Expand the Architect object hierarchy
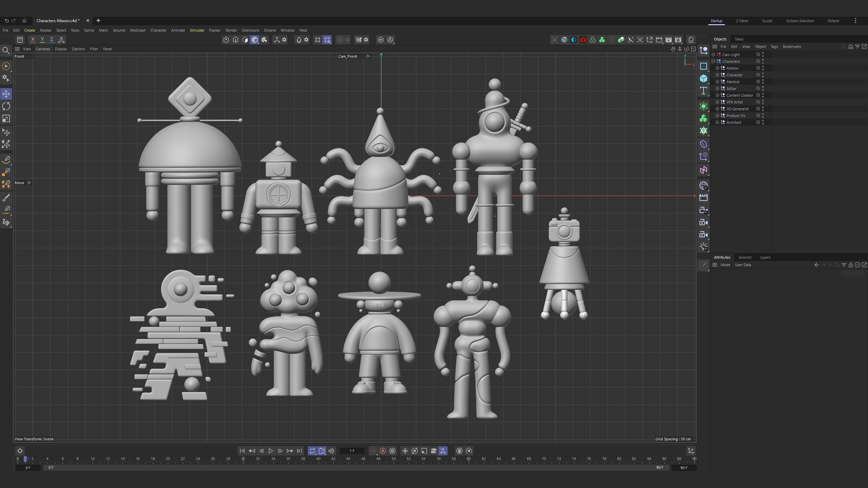The width and height of the screenshot is (868, 488). 717,122
